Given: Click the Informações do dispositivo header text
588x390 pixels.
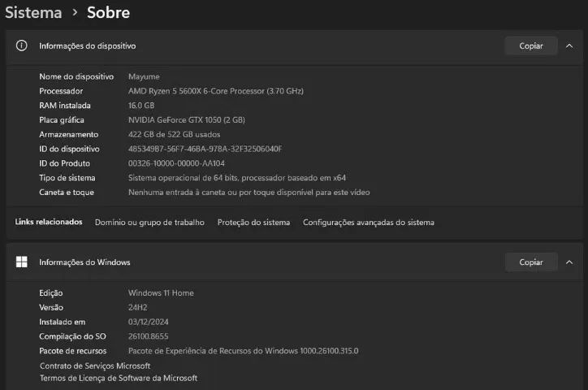Looking at the screenshot, I should pos(88,45).
